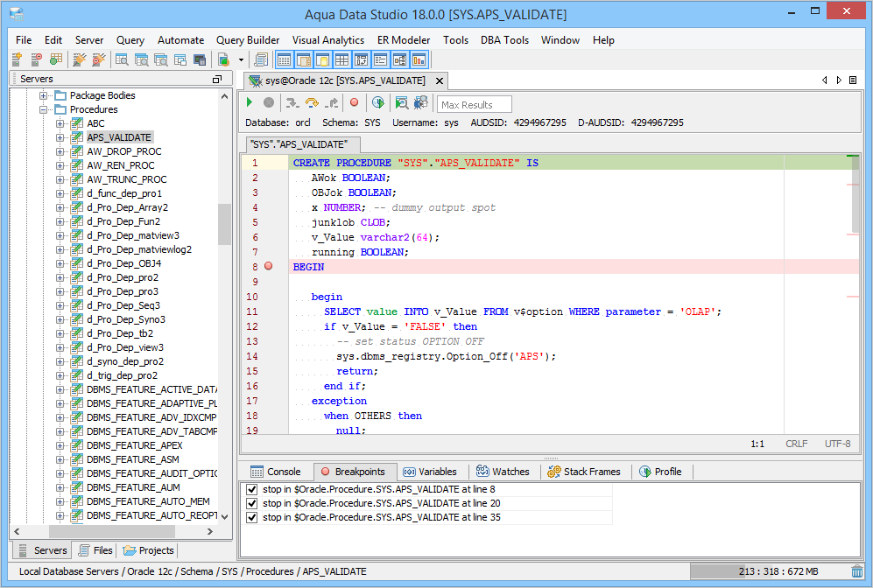The height and width of the screenshot is (588, 873).
Task: Click the Profile execution clock icon
Action: click(377, 103)
